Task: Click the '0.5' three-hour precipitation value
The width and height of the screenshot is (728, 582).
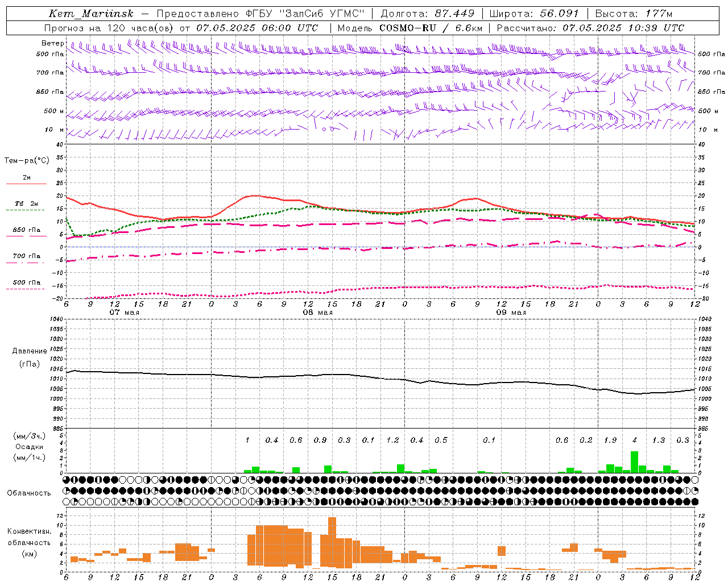Action: 441,440
